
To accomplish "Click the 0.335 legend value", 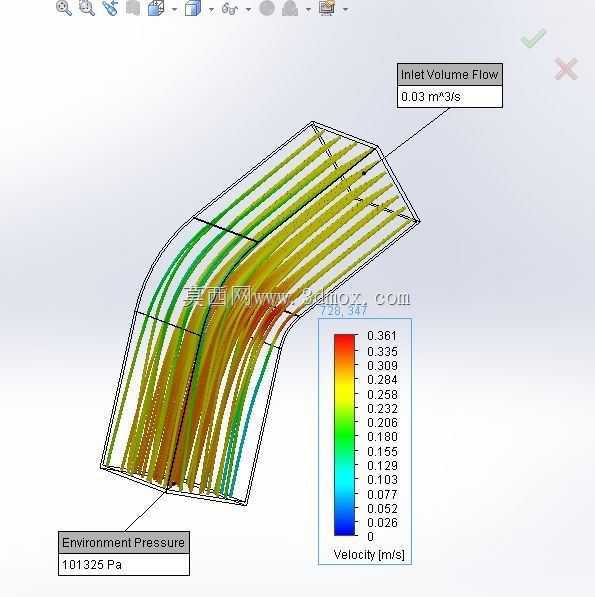I will pyautogui.click(x=382, y=351).
